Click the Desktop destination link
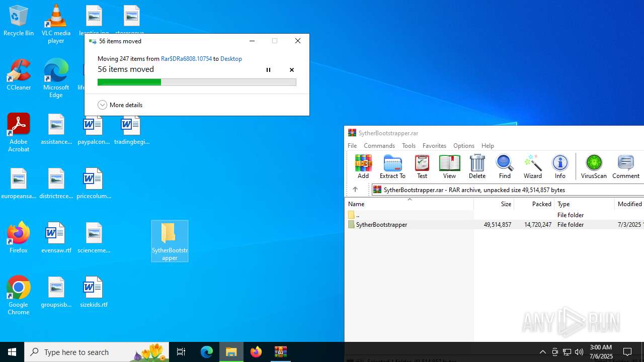Image resolution: width=644 pixels, height=362 pixels. pyautogui.click(x=231, y=59)
